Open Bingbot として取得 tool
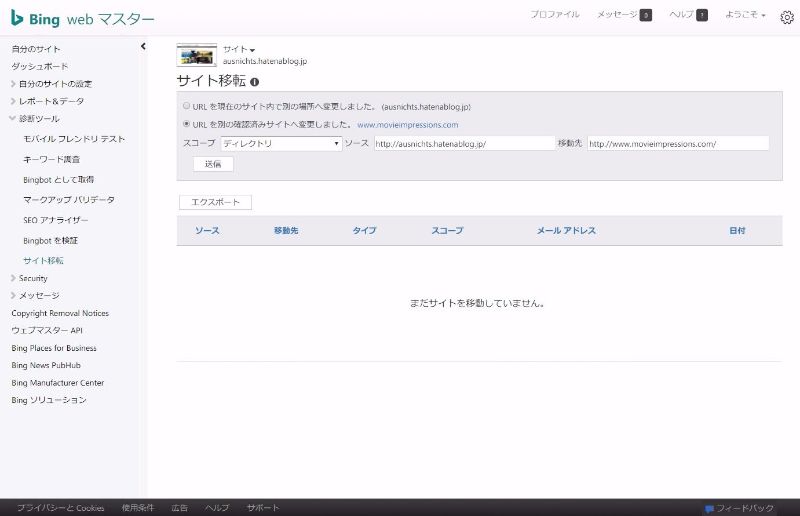 pos(59,180)
